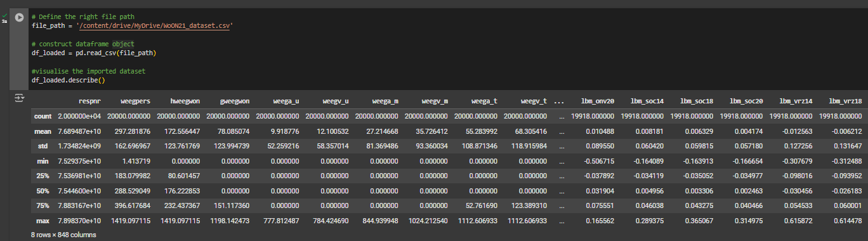Open the WoON21_dataset.csv file path link

(154, 25)
